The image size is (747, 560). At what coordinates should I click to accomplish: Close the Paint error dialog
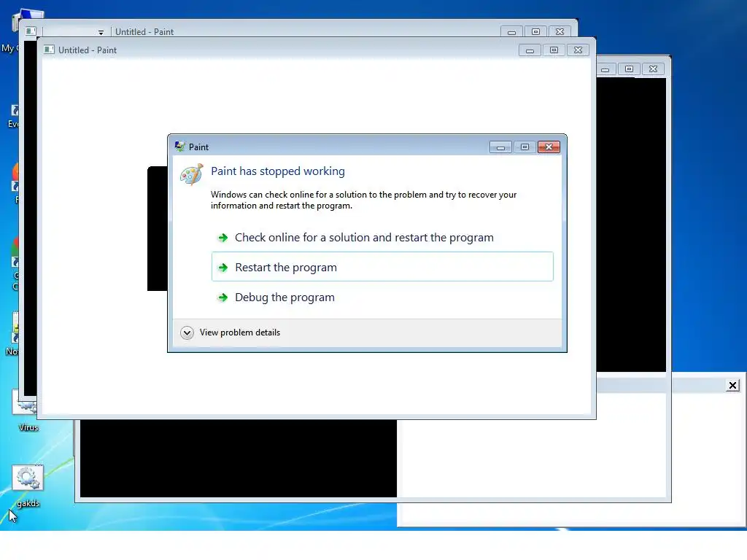(x=549, y=147)
